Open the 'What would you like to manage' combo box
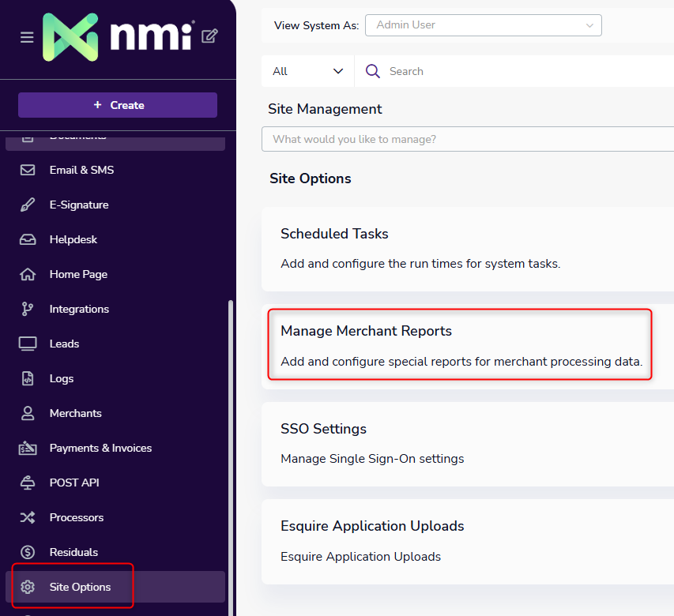Viewport: 674px width, 616px height. [466, 139]
